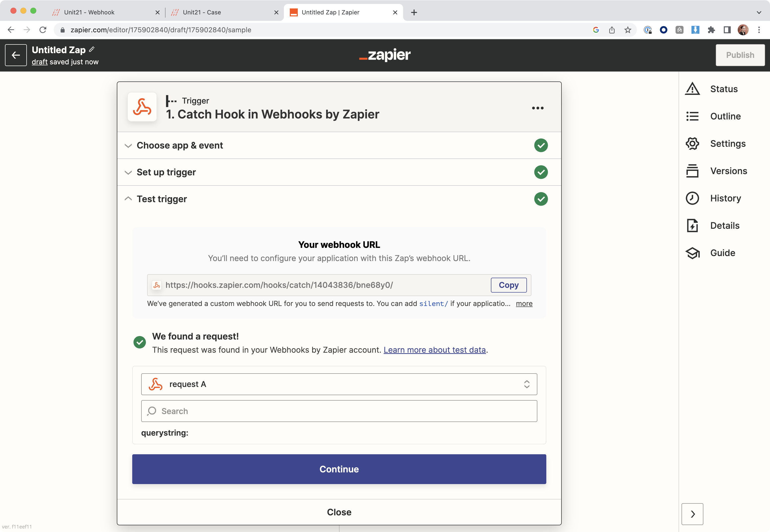This screenshot has width=770, height=532.
Task: Open Learn more about test data link
Action: tap(434, 350)
